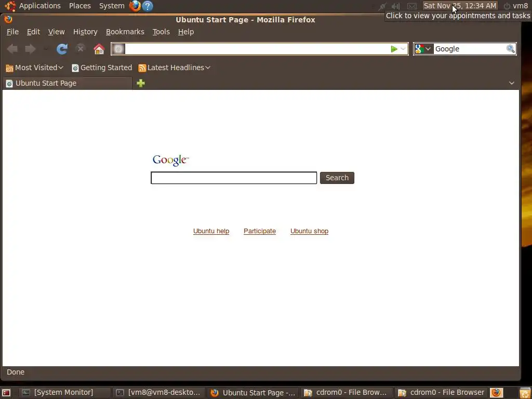
Task: Open the Bookmarks menu
Action: click(x=125, y=32)
